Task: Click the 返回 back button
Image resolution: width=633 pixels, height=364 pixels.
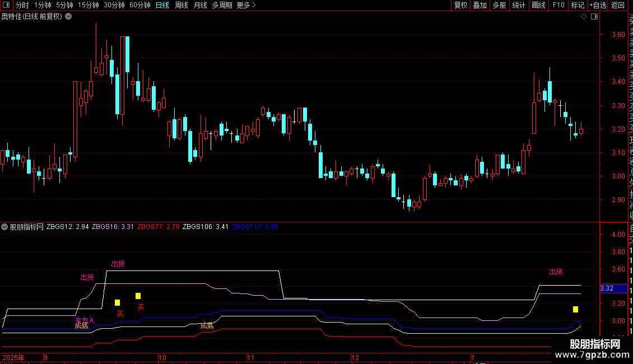Action: click(618, 5)
